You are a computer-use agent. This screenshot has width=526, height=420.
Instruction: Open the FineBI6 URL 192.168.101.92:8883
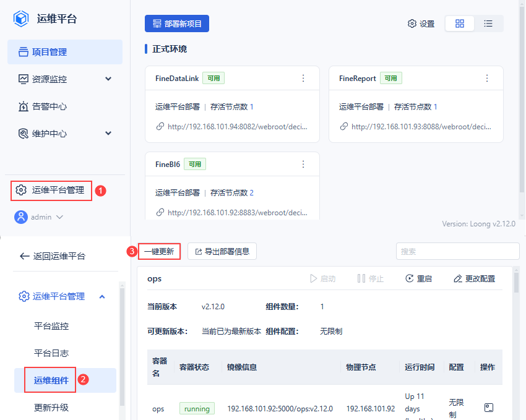pos(238,213)
